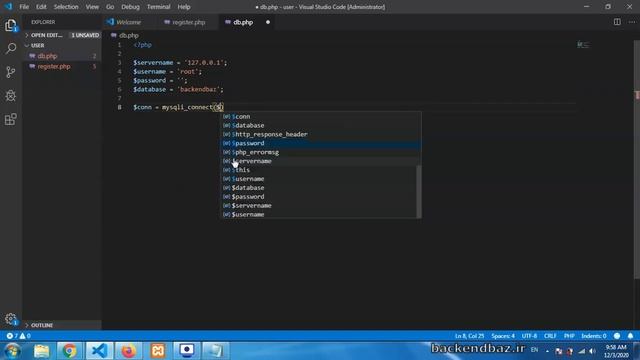Open the Search view icon
Viewport: 640px width, 360px height.
[x=11, y=49]
